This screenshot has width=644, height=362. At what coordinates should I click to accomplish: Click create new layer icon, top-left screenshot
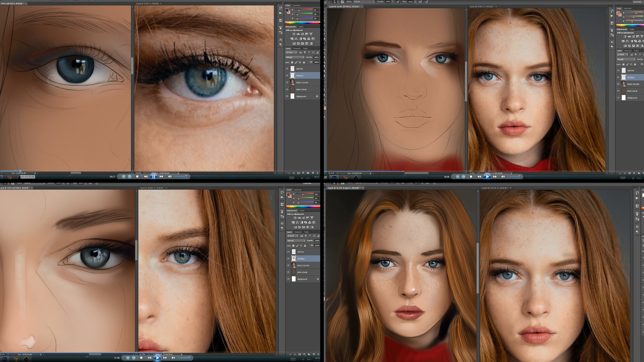[x=313, y=173]
